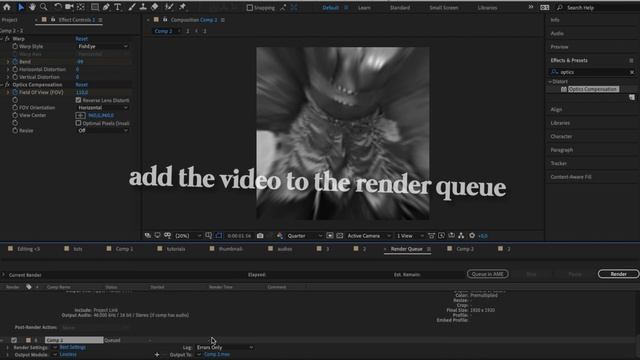Select the Zoom magnifier tool
This screenshot has width=640, height=360.
tap(43, 7)
